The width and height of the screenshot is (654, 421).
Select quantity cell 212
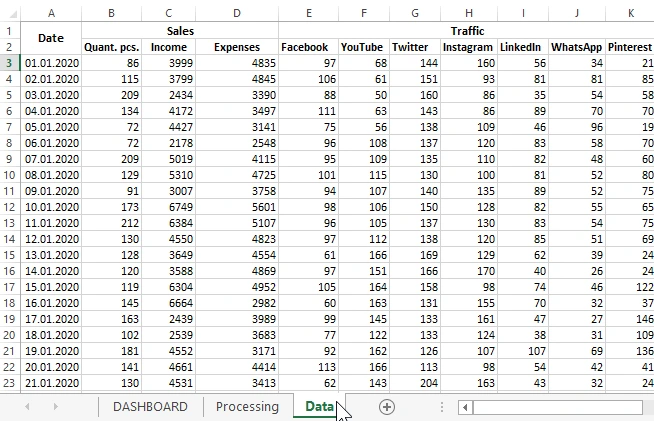click(x=112, y=223)
